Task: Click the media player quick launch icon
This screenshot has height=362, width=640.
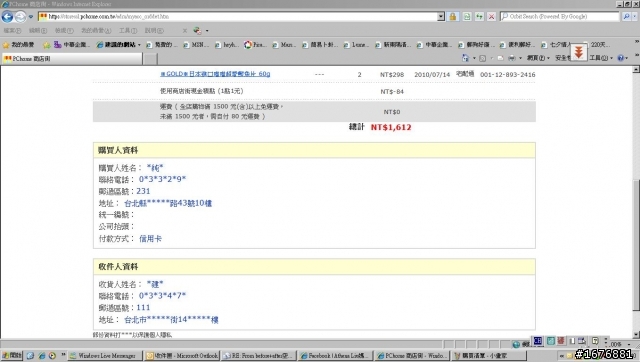Action: [x=52, y=355]
